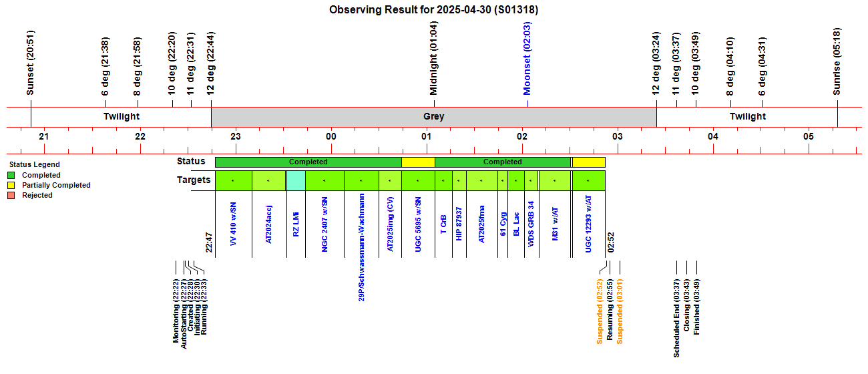Select the 12 deg (22:44) marker
This screenshot has width=868, height=374.
click(x=210, y=63)
